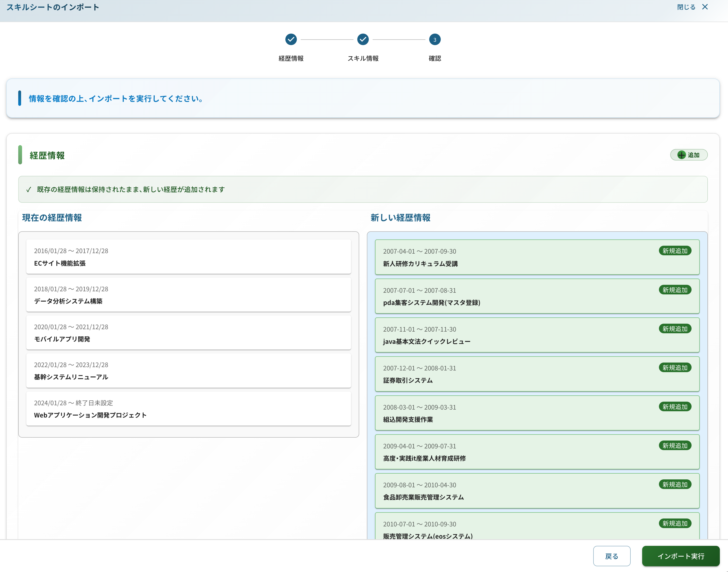Image resolution: width=728 pixels, height=572 pixels.
Task: Click 新規追加 badge on 新人研修カリキュラム受講
Action: point(675,251)
